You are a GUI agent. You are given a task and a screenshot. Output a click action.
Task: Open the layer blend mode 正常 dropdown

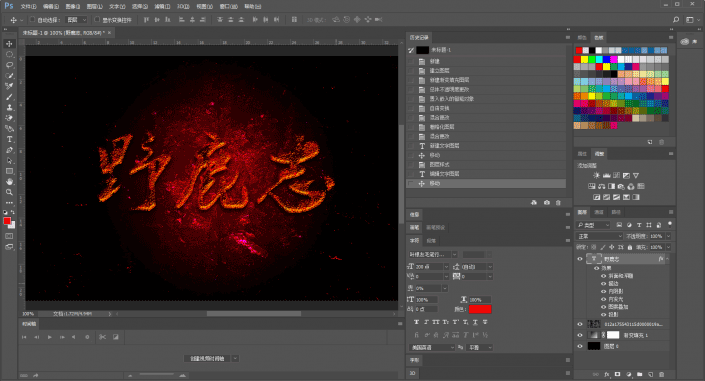pos(599,236)
